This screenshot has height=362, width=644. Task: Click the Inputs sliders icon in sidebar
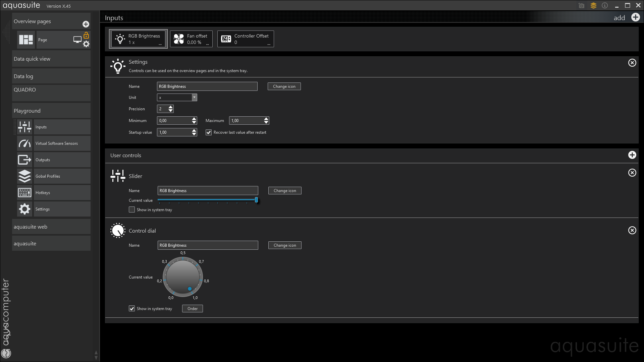25,127
